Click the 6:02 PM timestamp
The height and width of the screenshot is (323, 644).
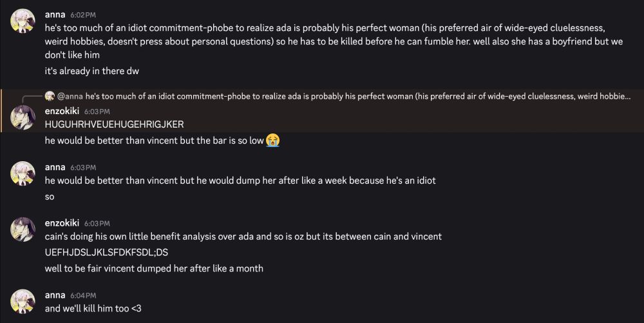[x=82, y=14]
